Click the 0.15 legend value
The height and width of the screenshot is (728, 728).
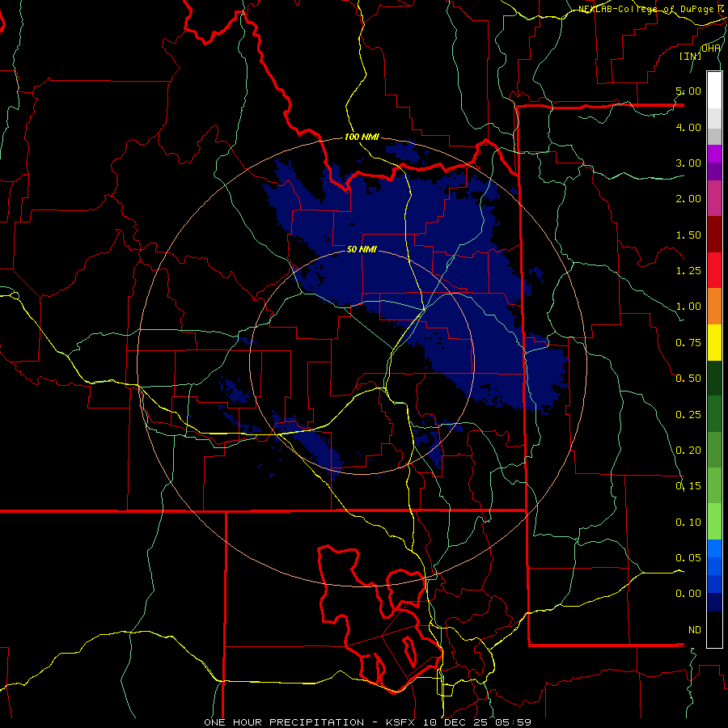(688, 486)
